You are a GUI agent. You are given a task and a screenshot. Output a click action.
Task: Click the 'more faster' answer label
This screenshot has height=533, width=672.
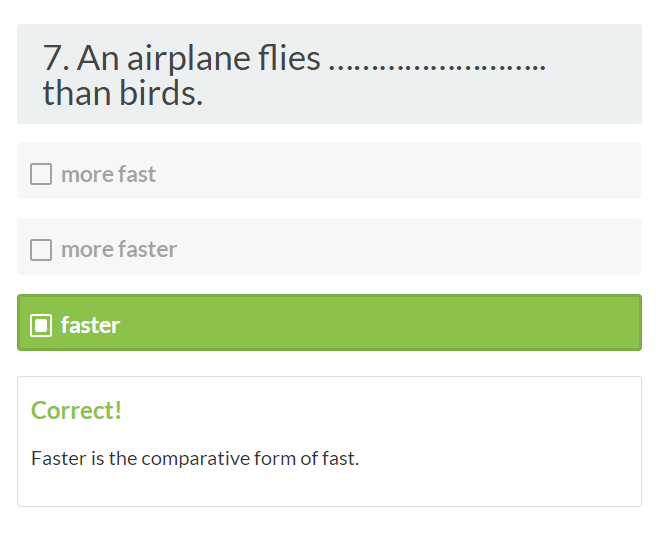[x=119, y=250]
